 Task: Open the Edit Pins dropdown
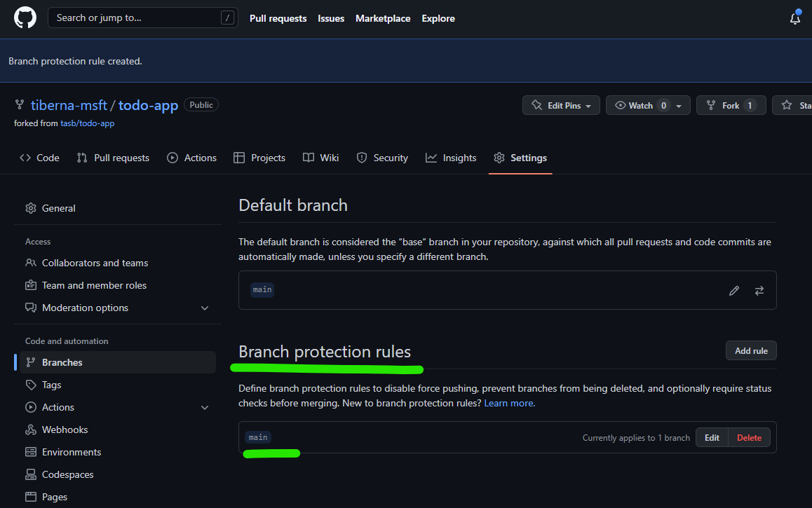coord(561,105)
